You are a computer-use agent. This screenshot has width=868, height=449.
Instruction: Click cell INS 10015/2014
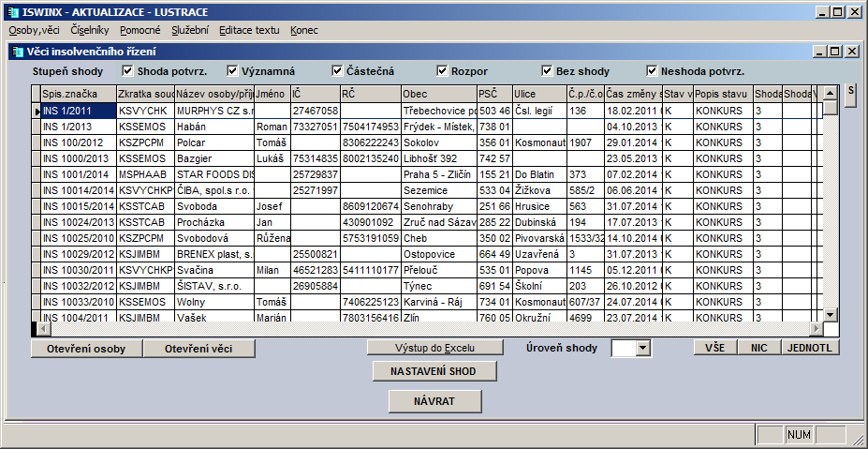tap(79, 206)
